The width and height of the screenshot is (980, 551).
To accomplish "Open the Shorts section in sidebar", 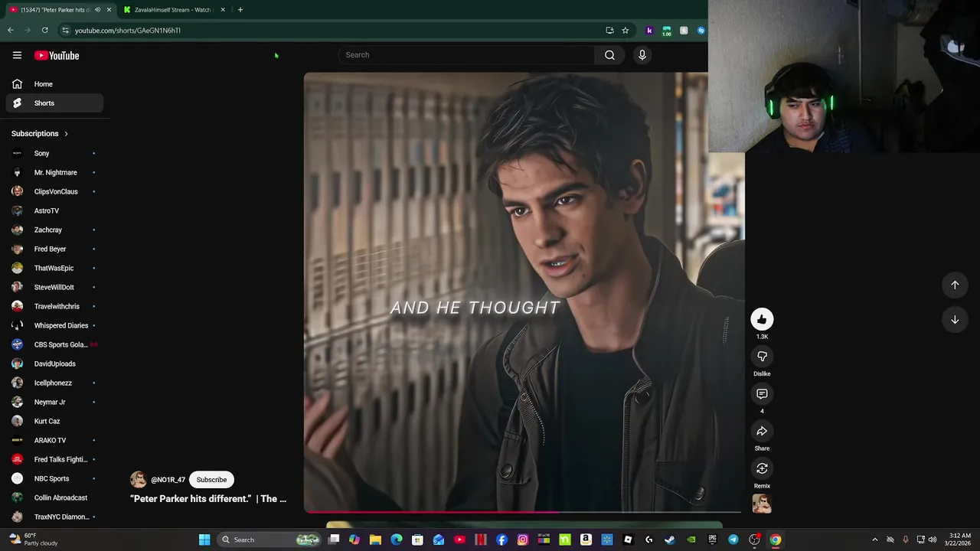I will (54, 103).
